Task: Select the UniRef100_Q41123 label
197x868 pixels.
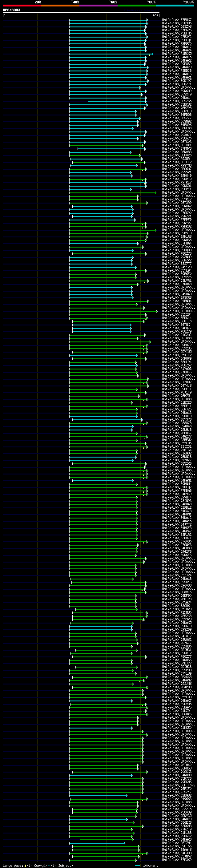Action: (x=177, y=267)
